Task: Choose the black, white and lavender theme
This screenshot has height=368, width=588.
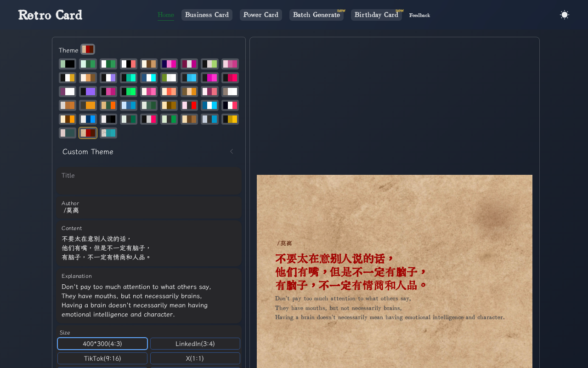Action: pyautogui.click(x=108, y=78)
